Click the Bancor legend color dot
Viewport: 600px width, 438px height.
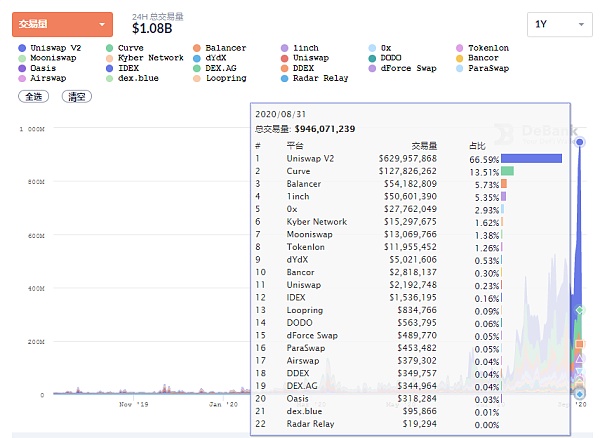pos(459,58)
